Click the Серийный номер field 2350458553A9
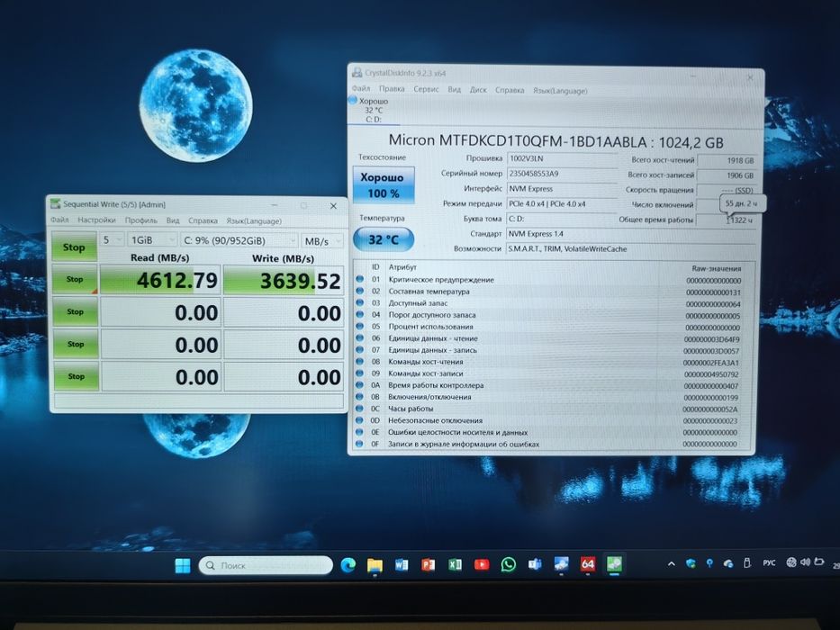 pyautogui.click(x=562, y=173)
